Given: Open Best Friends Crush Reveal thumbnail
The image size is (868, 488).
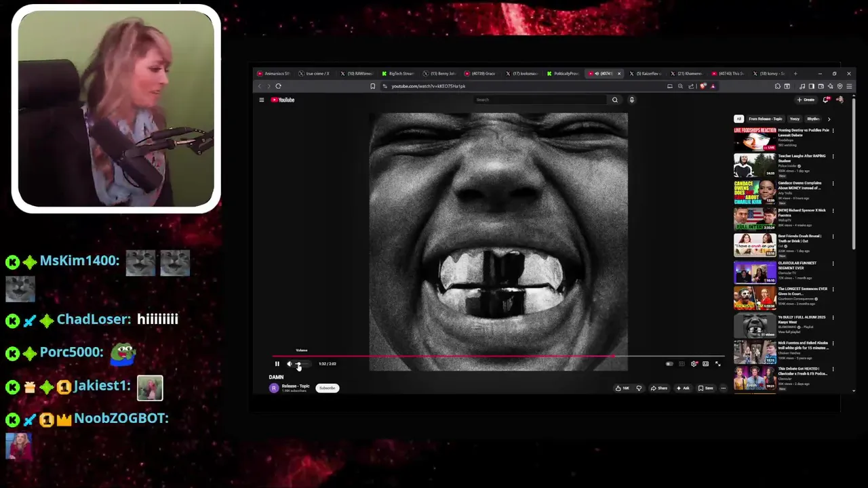Looking at the screenshot, I should point(755,245).
